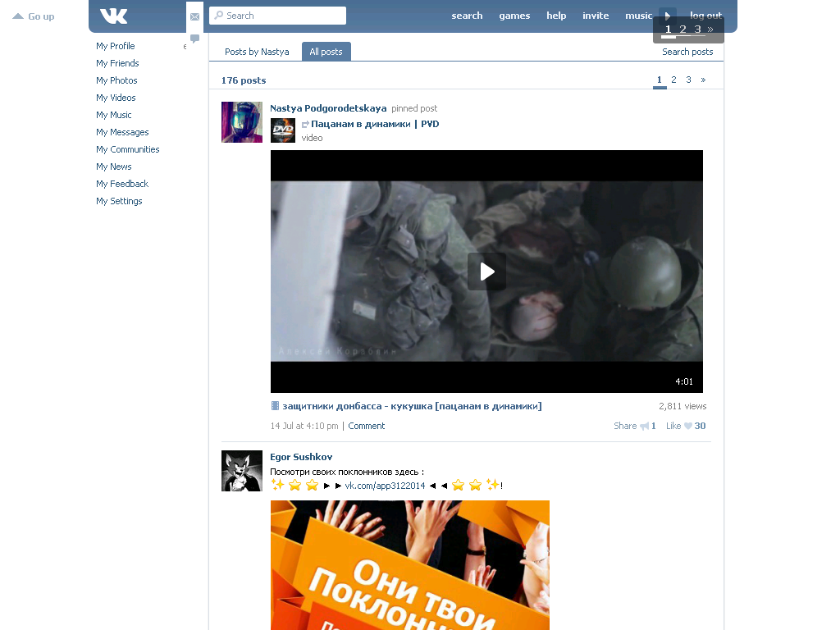Image resolution: width=840 pixels, height=630 pixels.
Task: Click the Search posts link
Action: [x=687, y=52]
